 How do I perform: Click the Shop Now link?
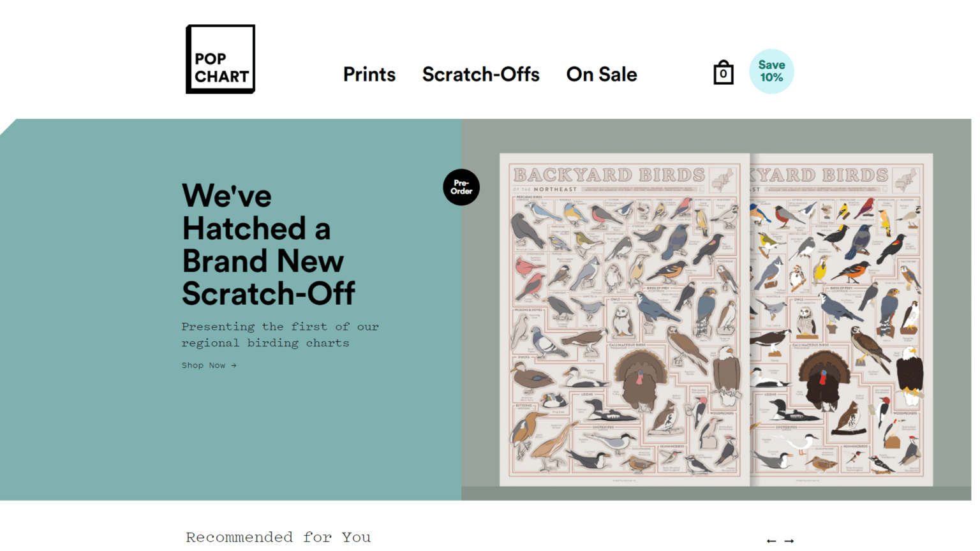tap(203, 365)
